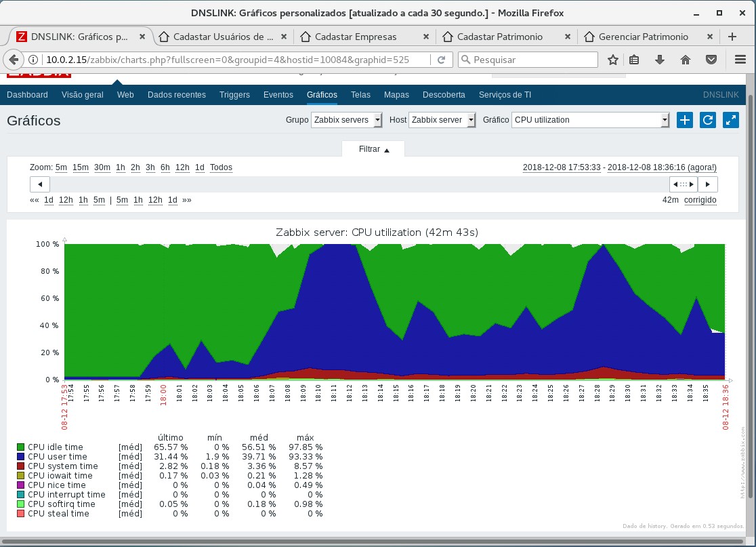Close the Cadastar Empresas tab
The width and height of the screenshot is (756, 547).
point(425,37)
